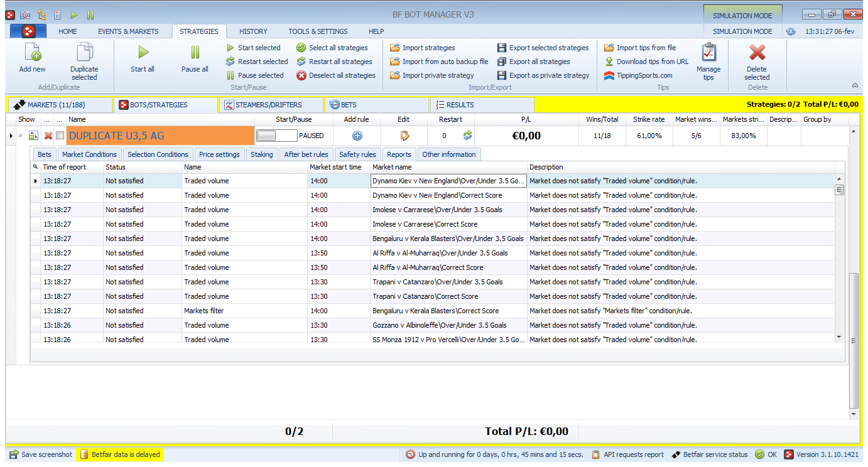
Task: Open the EVENTS & MARKETS ribbon tab
Action: pyautogui.click(x=128, y=31)
